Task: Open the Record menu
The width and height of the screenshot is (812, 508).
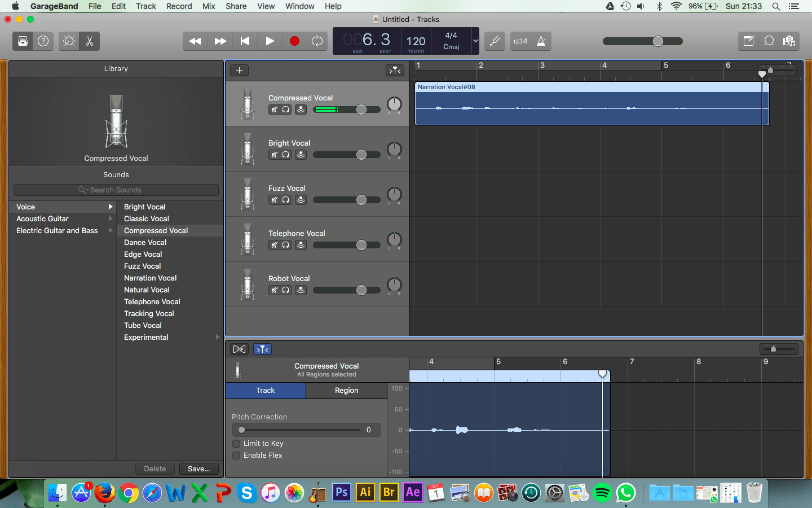Action: coord(179,6)
